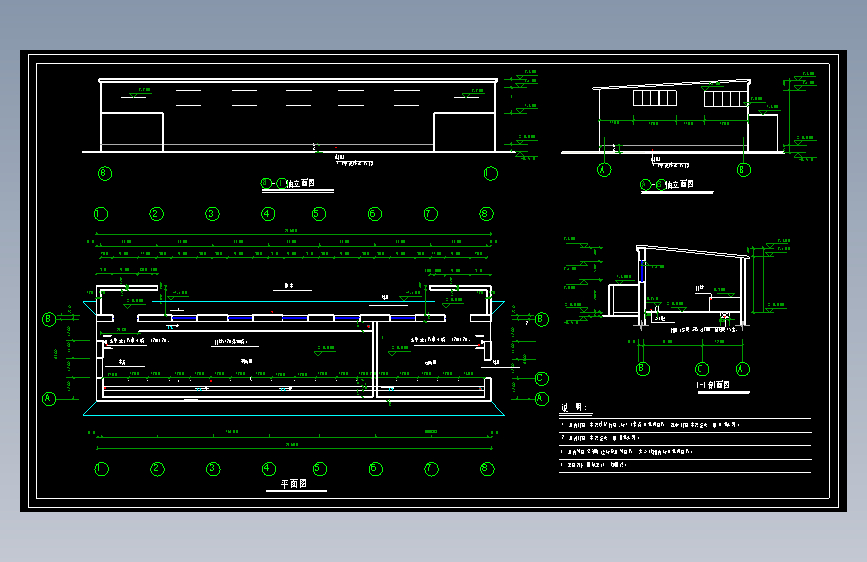Select roof slab line of front elevation

pyautogui.click(x=298, y=81)
